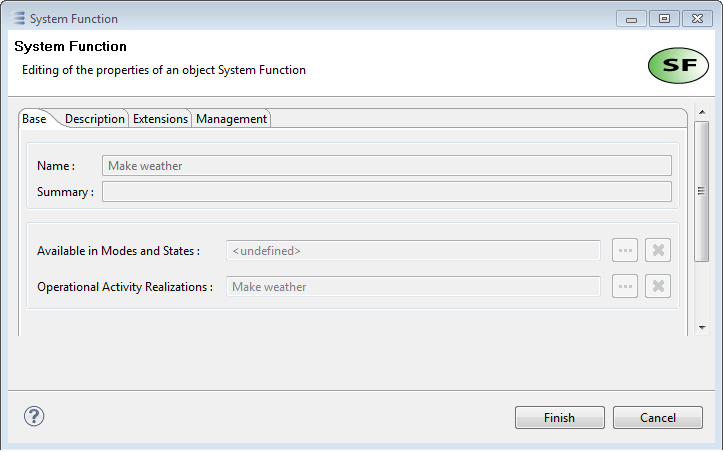Browse values for Available in Modes and States
The image size is (723, 452).
[x=625, y=250]
